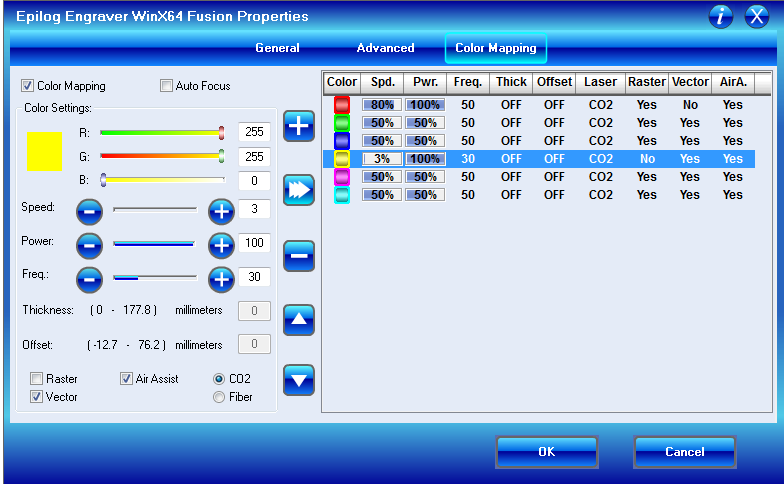Click the Power value field showing 100
The height and width of the screenshot is (484, 784).
[254, 242]
